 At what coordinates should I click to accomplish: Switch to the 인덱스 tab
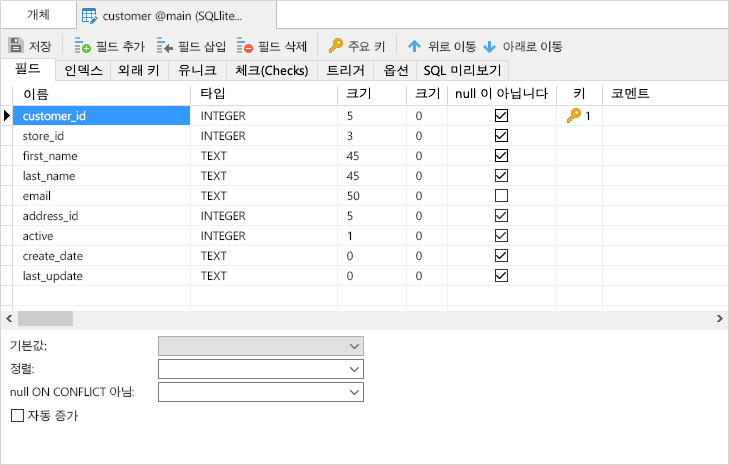[83, 70]
